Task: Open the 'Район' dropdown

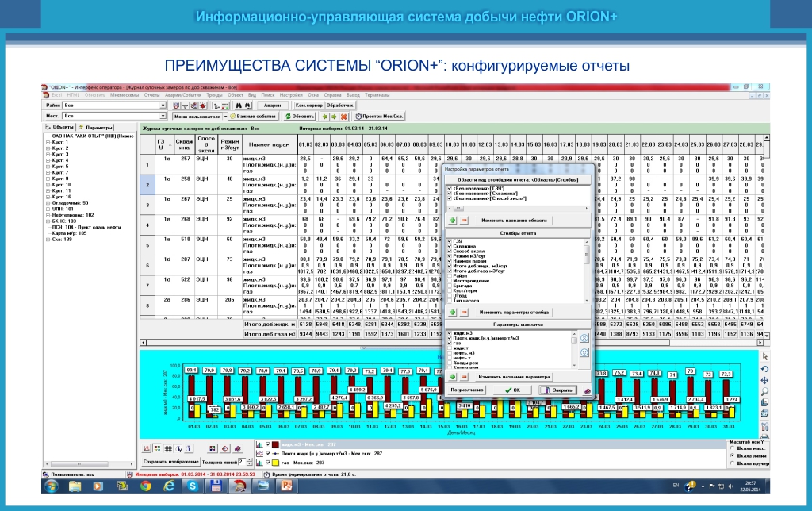Action: tap(163, 106)
